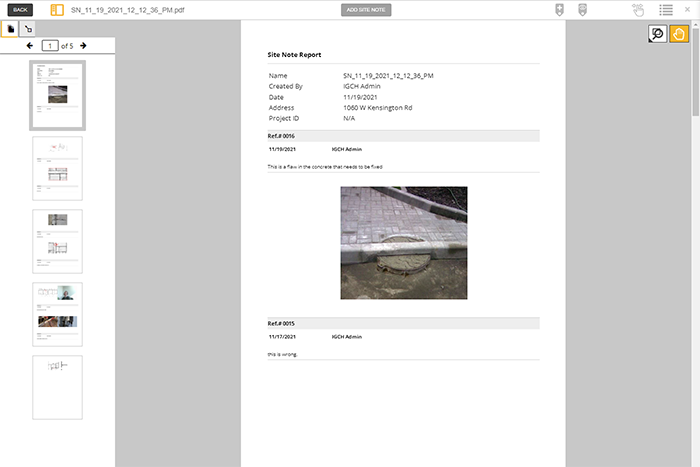Jump to the fourth page thumbnail
Image resolution: width=700 pixels, height=467 pixels.
coord(57,314)
